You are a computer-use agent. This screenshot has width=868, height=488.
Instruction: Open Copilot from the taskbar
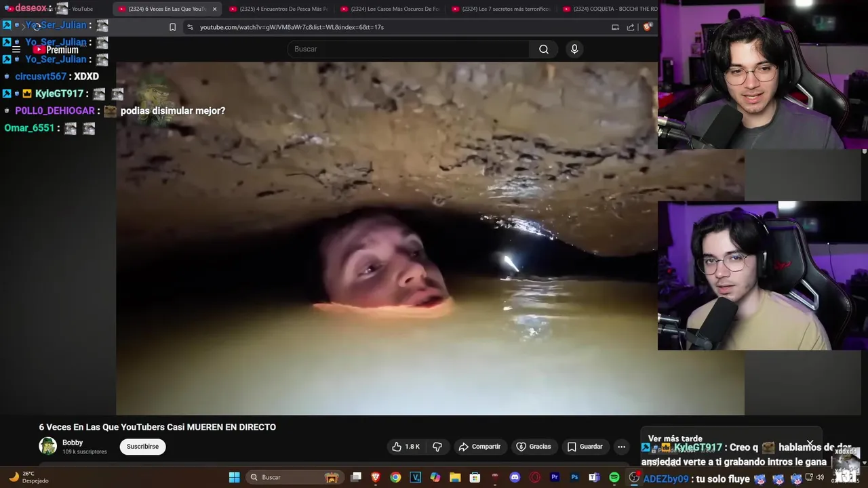tap(435, 477)
